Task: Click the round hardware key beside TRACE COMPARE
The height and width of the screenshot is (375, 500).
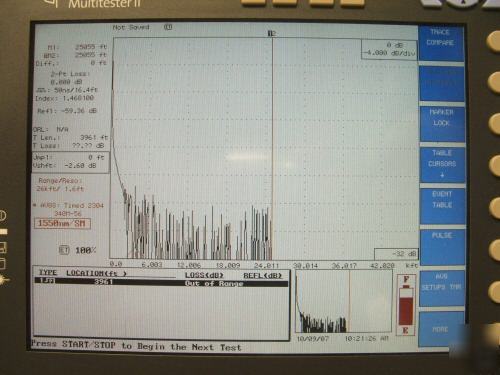Action: (494, 42)
